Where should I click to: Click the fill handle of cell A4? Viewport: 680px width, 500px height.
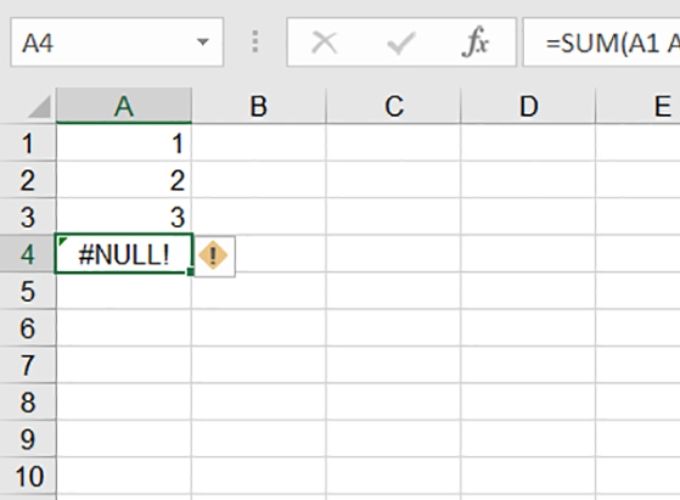click(190, 272)
